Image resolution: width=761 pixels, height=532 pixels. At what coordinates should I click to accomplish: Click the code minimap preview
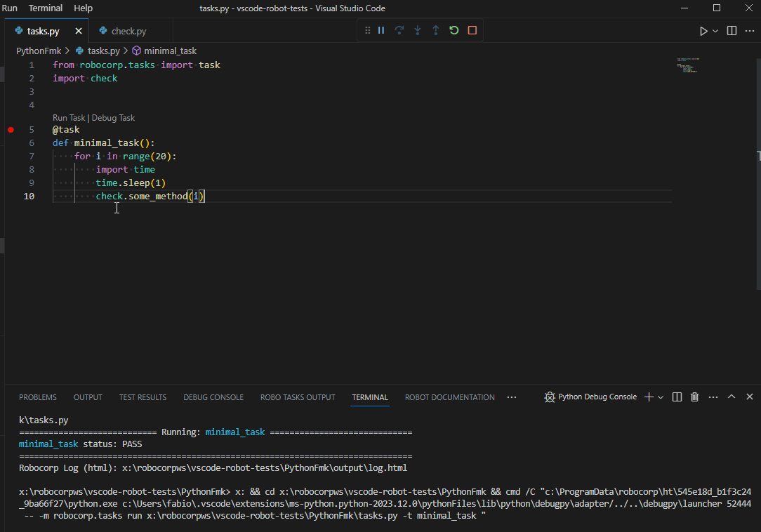click(x=688, y=65)
